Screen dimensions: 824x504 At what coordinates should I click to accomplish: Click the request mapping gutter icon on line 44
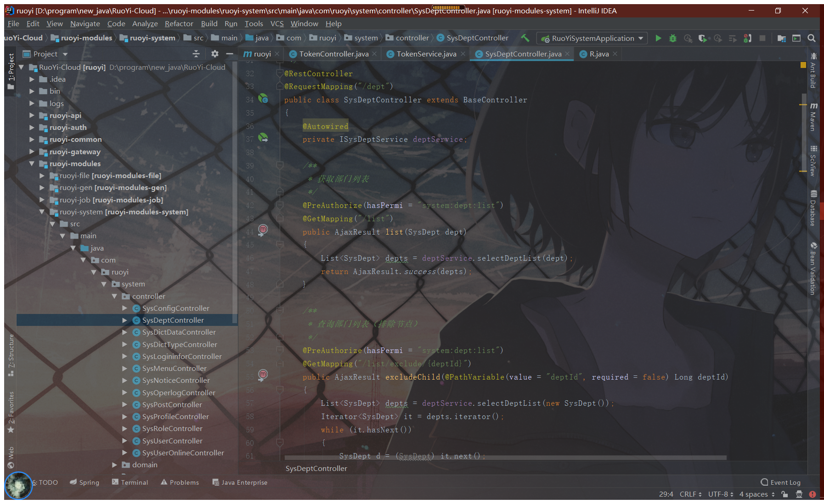tap(263, 230)
